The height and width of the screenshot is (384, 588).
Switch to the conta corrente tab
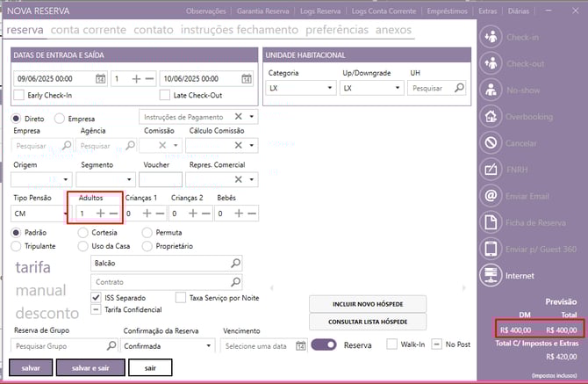pyautogui.click(x=87, y=30)
